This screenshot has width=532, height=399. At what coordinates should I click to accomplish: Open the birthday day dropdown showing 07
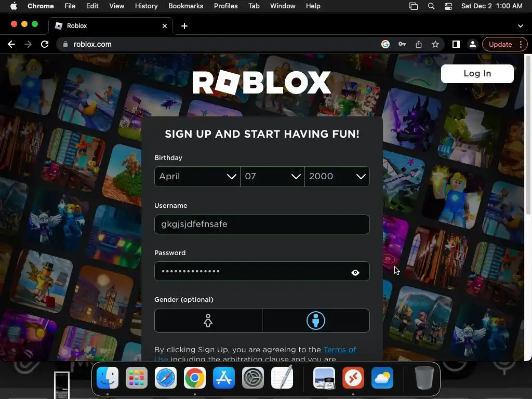click(272, 177)
